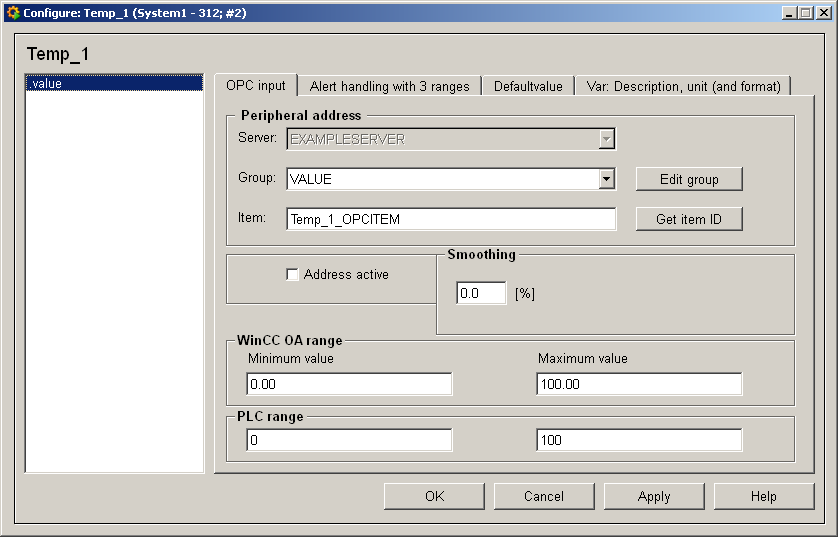This screenshot has width=838, height=537.
Task: Go to the Defaultvalue tab
Action: pyautogui.click(x=528, y=87)
